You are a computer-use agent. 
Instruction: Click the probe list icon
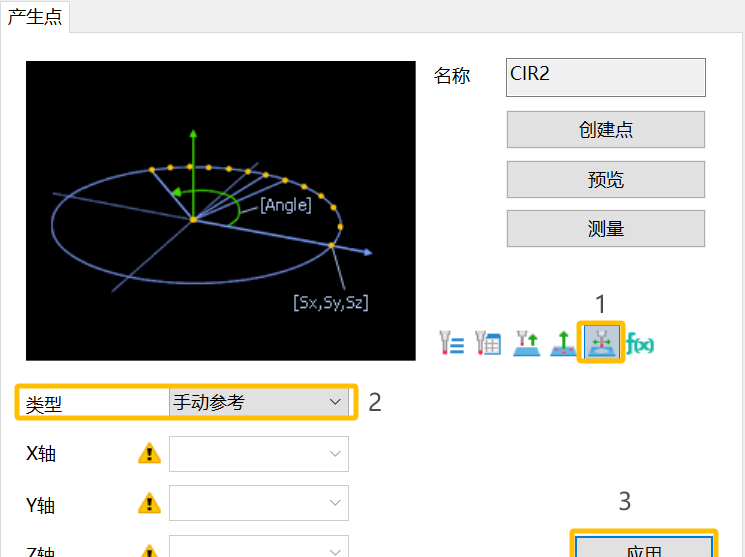coord(452,344)
